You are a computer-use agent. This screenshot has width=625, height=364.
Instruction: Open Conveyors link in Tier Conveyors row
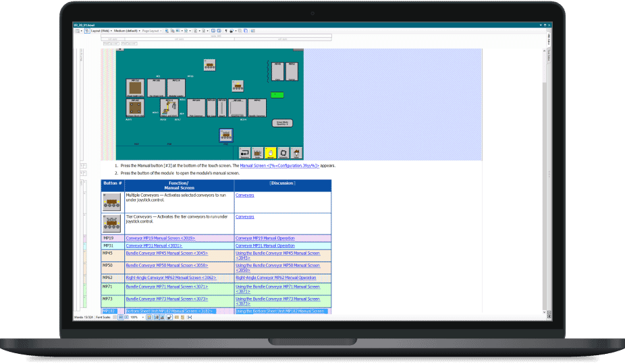pyautogui.click(x=245, y=216)
